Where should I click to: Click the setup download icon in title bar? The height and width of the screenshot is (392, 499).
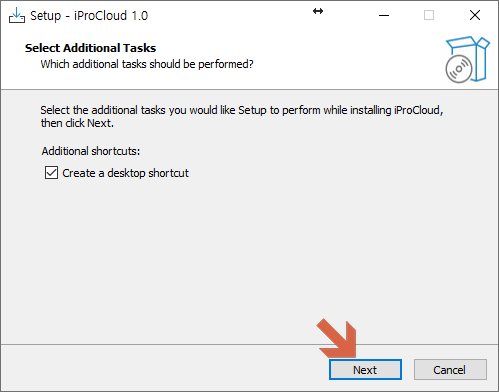coord(17,16)
